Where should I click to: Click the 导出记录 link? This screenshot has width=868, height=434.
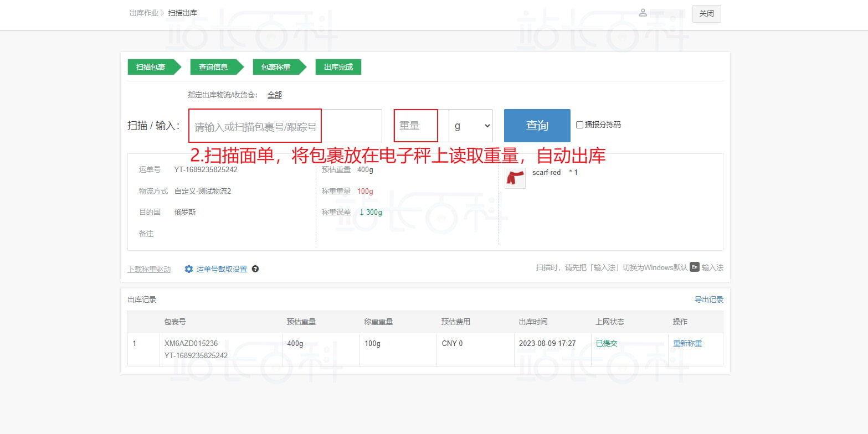click(x=708, y=299)
